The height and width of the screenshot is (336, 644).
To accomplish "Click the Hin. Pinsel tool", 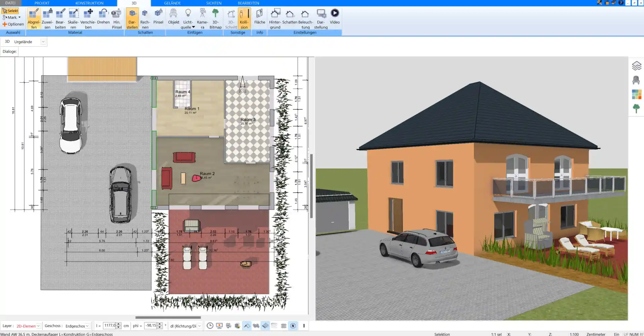I will [117, 19].
